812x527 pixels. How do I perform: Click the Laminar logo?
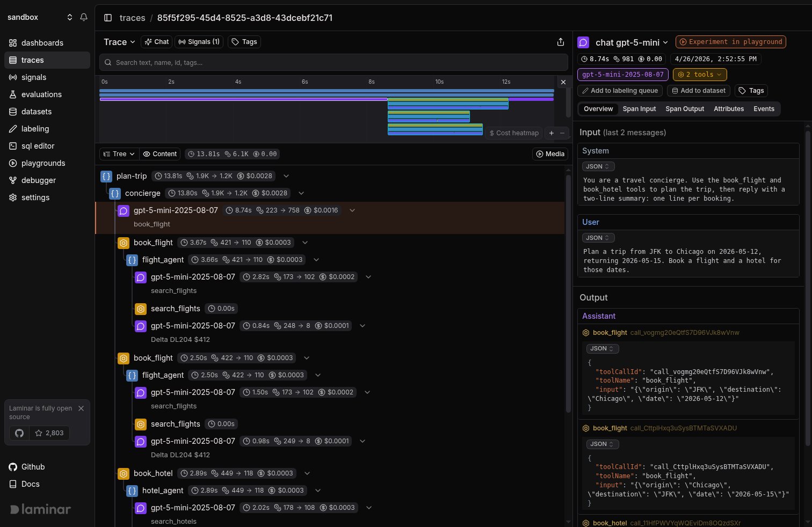point(40,509)
